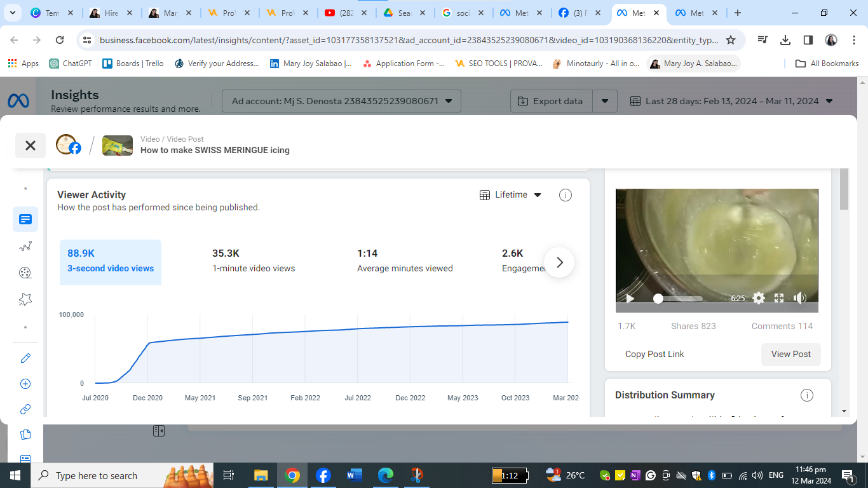Click the dialog vertical scrollbar
Screen dimensions: 868x488
coord(844,189)
